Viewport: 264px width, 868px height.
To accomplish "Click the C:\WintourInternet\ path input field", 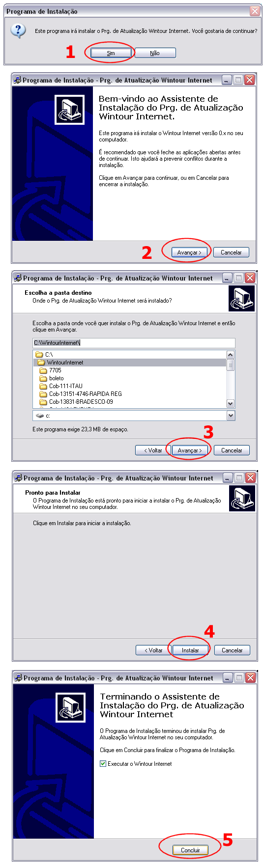I will (134, 343).
